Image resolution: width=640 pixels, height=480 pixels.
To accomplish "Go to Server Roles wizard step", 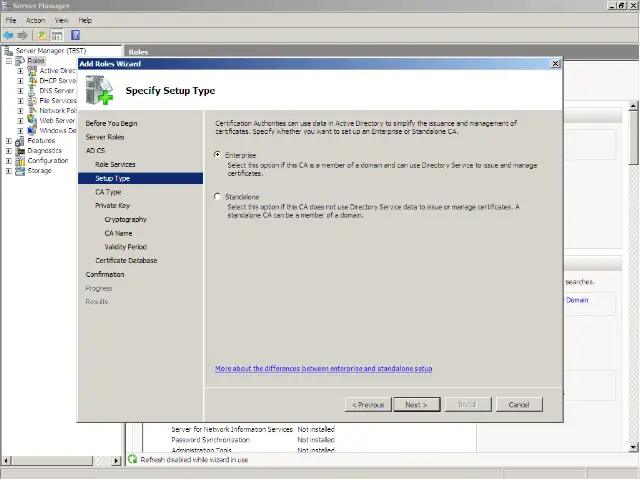I will [105, 137].
